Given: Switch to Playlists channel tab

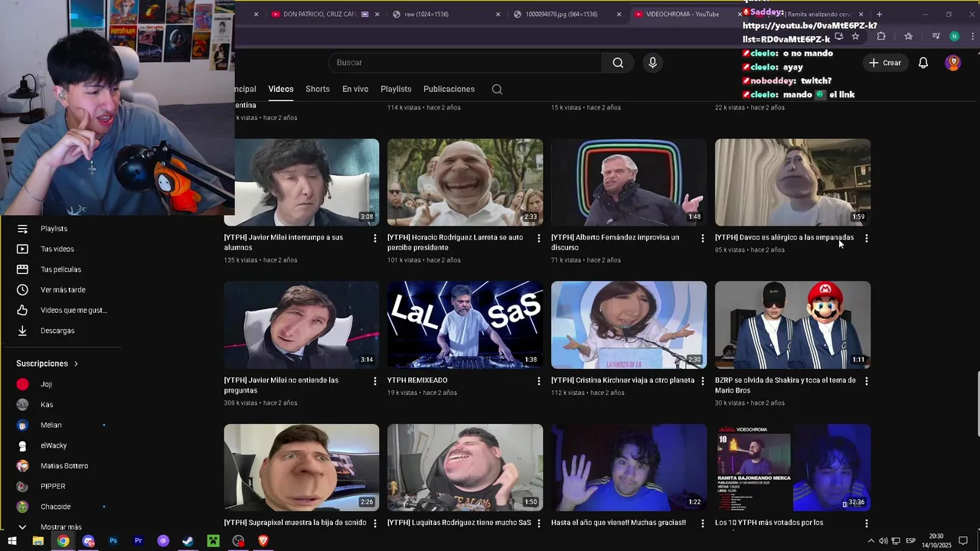Looking at the screenshot, I should [x=396, y=89].
